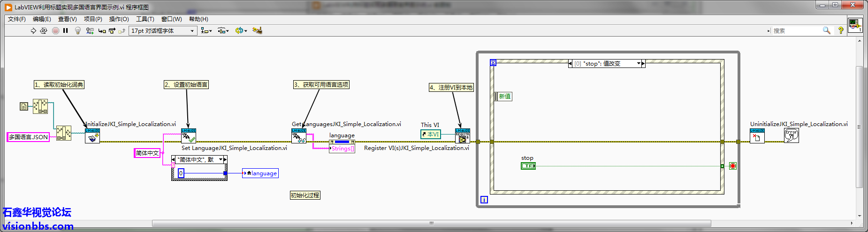Click the 本VI reference constant
Viewport: 868px width, 232px height.
(x=431, y=135)
